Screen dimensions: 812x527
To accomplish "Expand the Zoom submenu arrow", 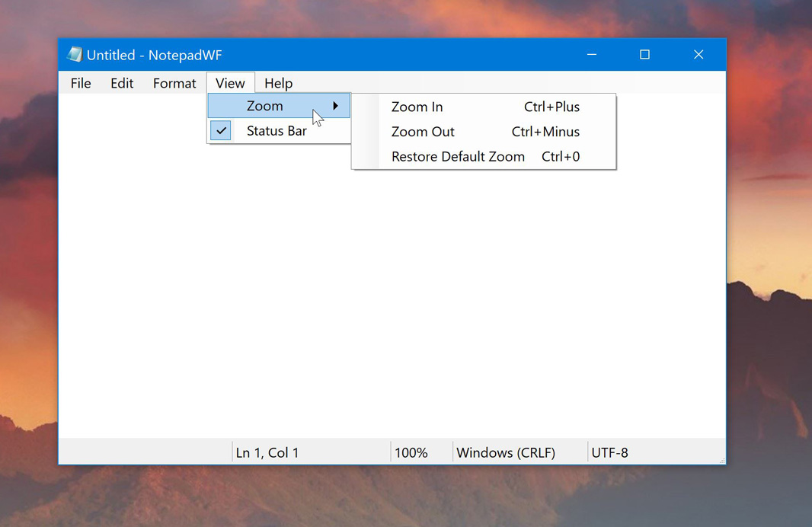I will tap(335, 106).
